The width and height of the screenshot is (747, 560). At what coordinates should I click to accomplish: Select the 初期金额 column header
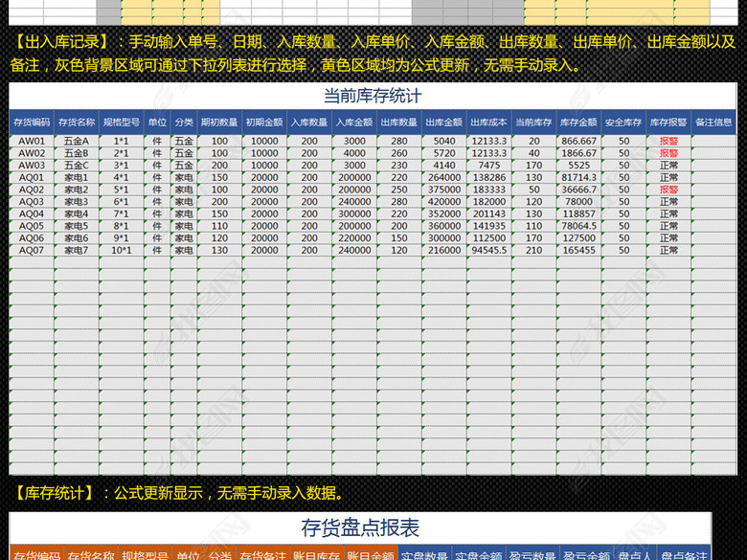tap(264, 123)
